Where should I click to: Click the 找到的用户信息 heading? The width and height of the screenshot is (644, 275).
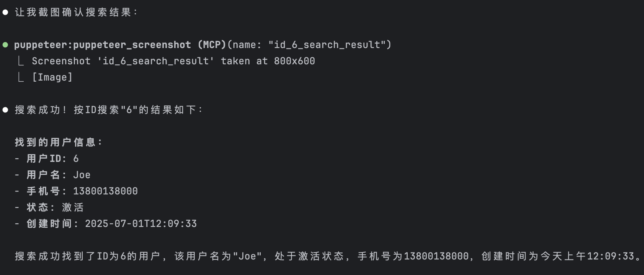point(58,142)
